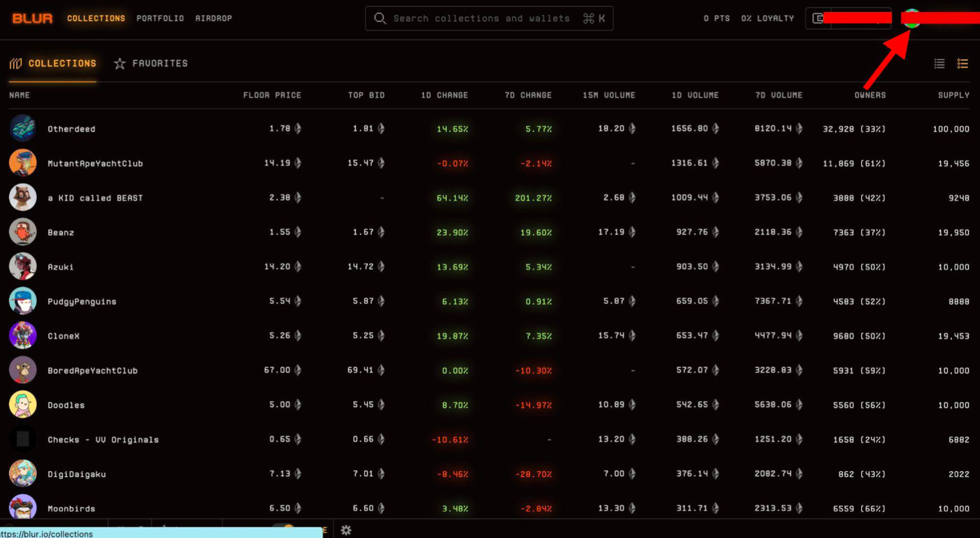Open the BoredApeYachtClub collection name
Screen dimensions: 980x538
[93, 370]
